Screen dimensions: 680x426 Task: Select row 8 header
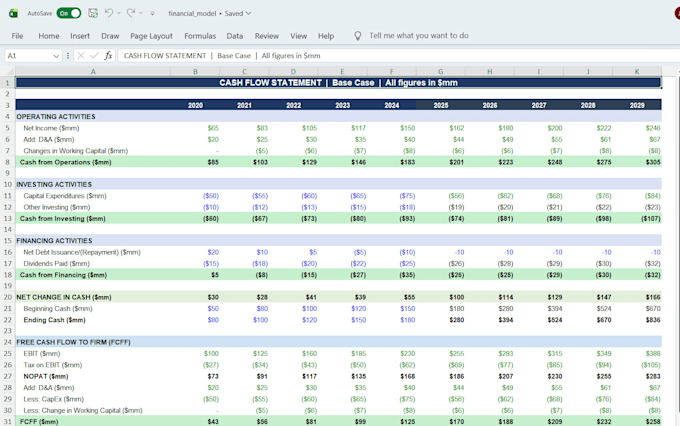pyautogui.click(x=7, y=162)
